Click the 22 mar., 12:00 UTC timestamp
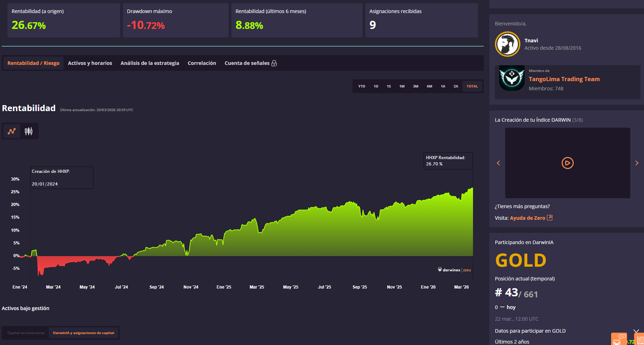Viewport: 644px width, 345px height. pyautogui.click(x=516, y=319)
